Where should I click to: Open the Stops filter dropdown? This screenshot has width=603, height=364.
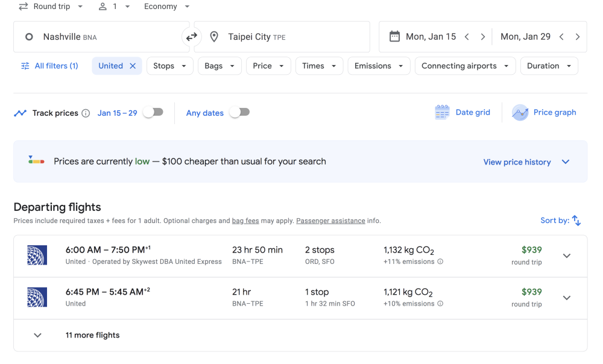pos(169,66)
